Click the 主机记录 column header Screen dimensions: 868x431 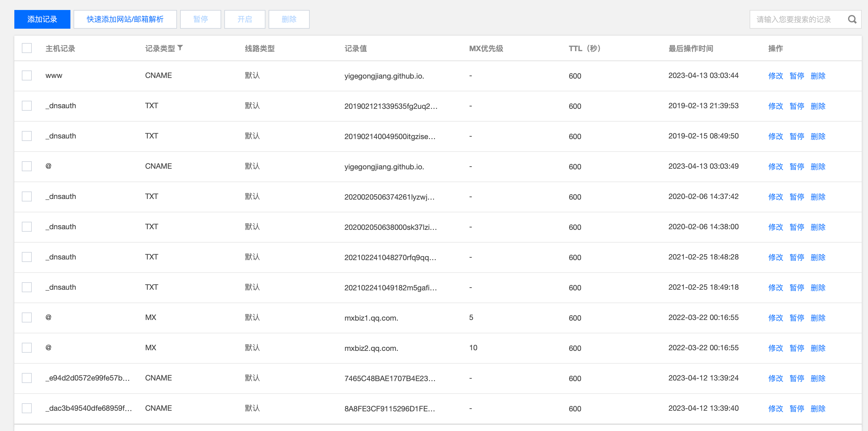[60, 49]
